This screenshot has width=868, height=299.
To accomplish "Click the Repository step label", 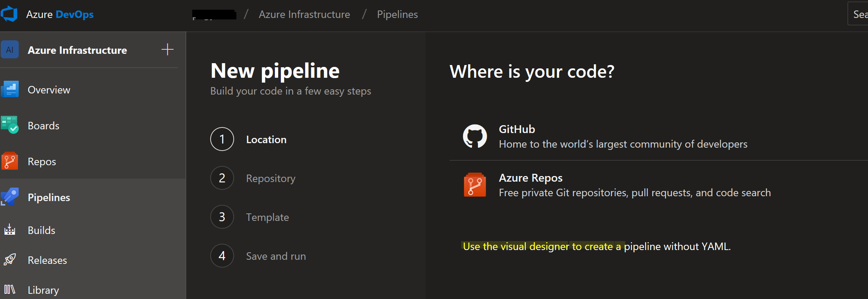I will pos(271,179).
